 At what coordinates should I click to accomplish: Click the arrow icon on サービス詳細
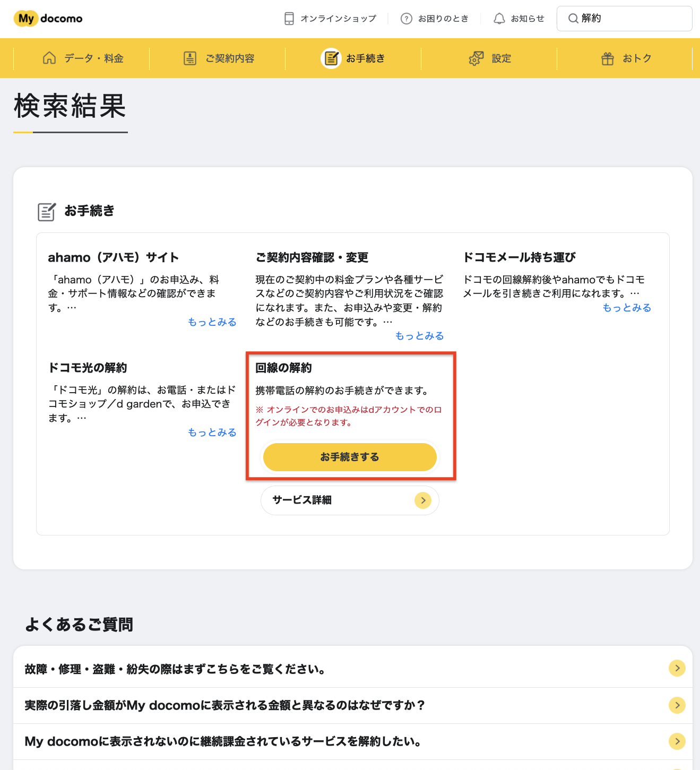tap(423, 500)
